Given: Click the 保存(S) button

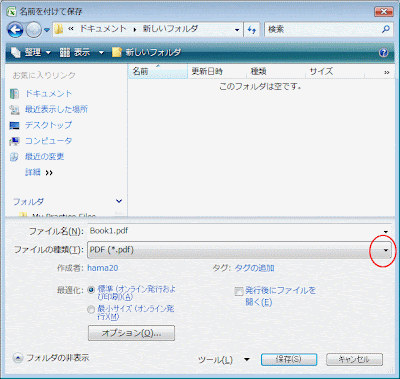Looking at the screenshot, I should click(x=289, y=359).
